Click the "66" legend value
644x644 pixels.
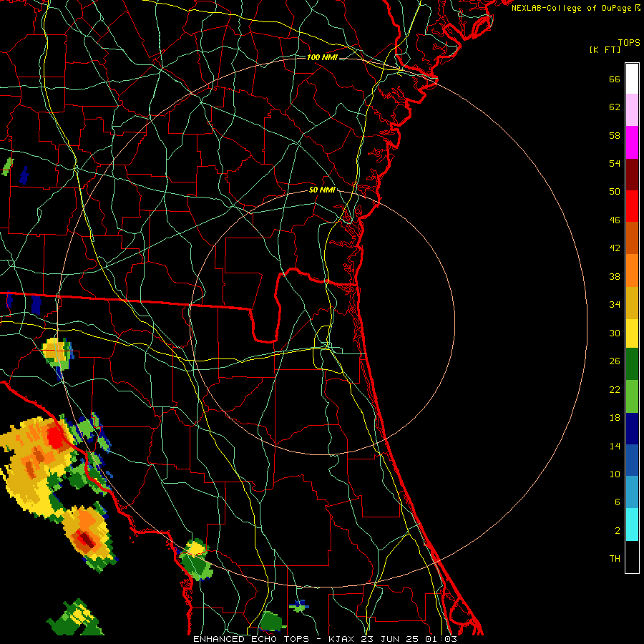pos(615,79)
